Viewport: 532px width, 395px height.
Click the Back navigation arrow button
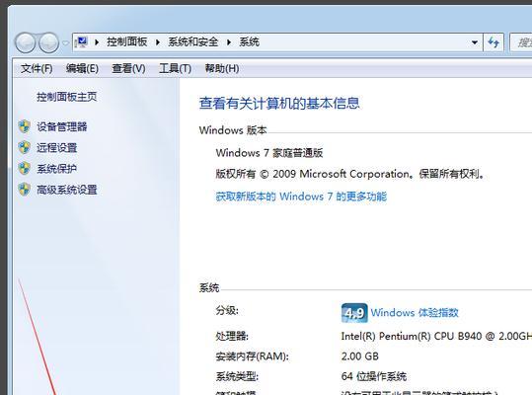tap(25, 42)
